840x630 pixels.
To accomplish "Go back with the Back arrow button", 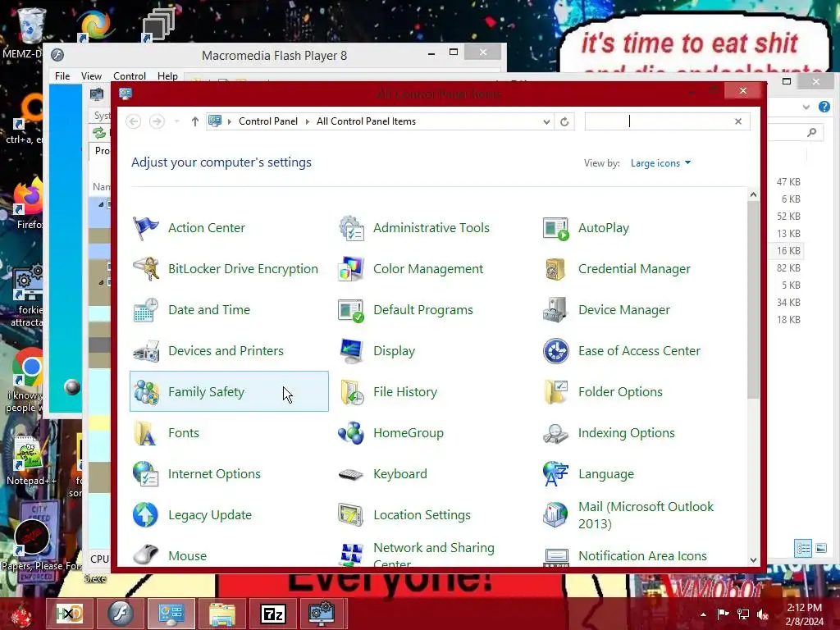I will (x=134, y=121).
